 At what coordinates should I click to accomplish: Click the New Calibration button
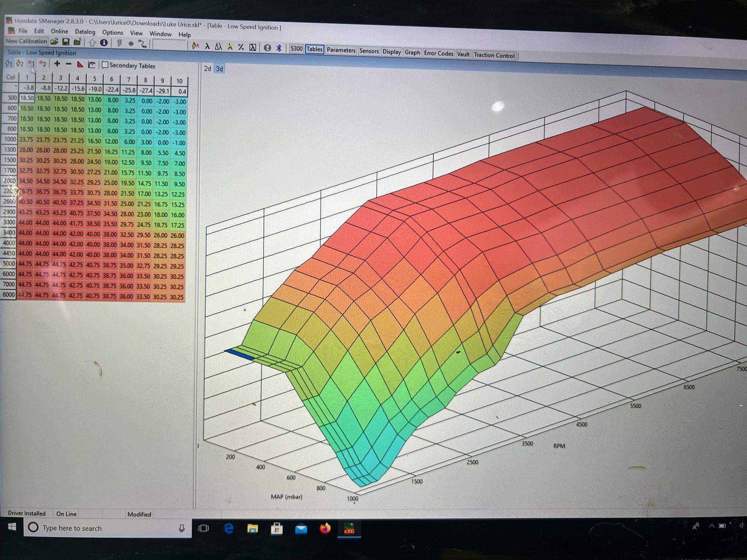tap(26, 41)
